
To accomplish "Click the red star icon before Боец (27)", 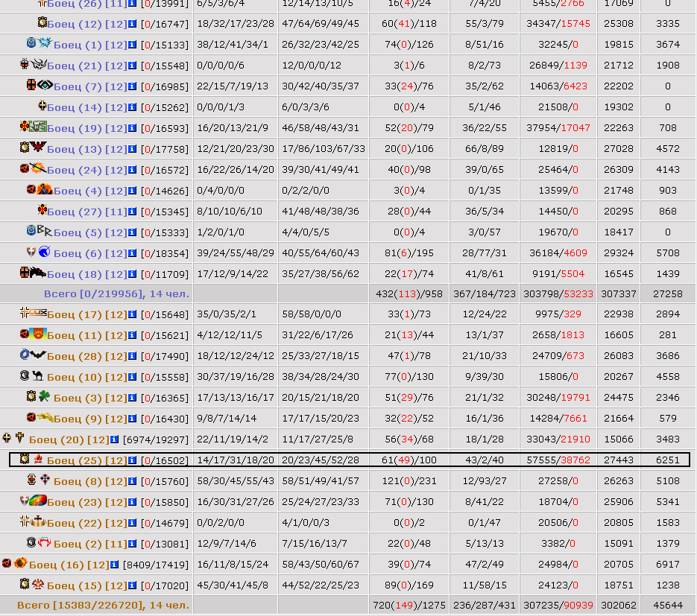I will click(x=42, y=209).
